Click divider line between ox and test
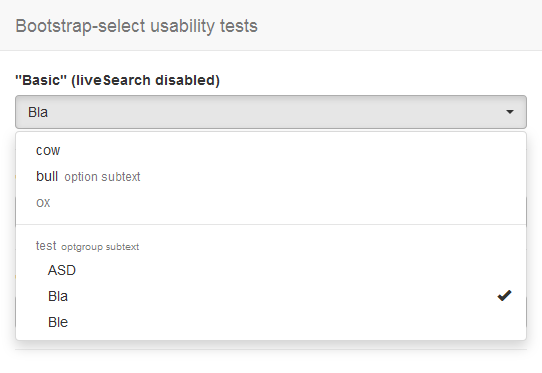 click(271, 225)
